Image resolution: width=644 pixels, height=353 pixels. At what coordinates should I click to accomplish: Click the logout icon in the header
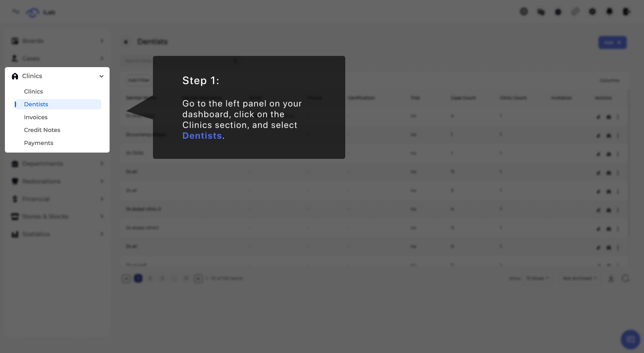tap(627, 12)
